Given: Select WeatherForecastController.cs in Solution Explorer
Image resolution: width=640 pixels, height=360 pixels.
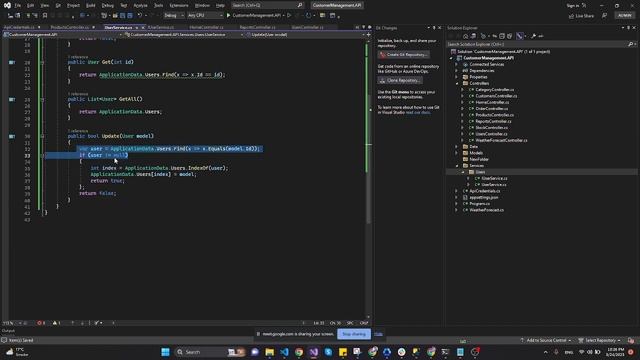Looking at the screenshot, I should pyautogui.click(x=501, y=140).
